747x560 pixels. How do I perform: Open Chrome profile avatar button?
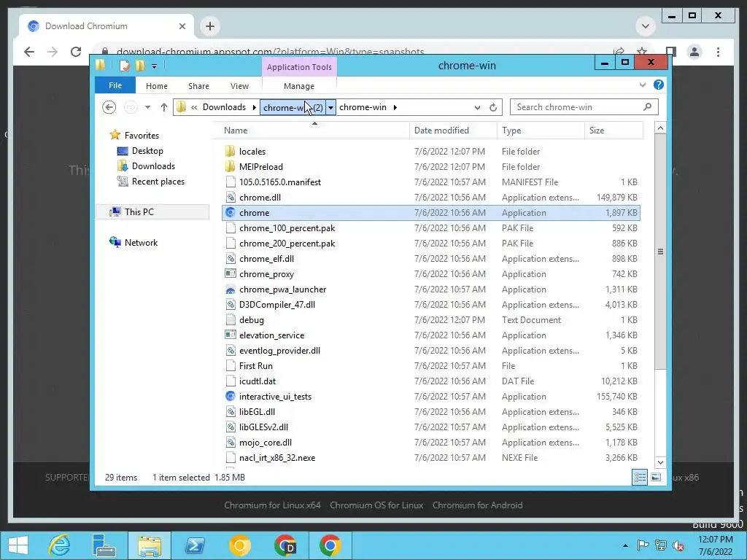pos(694,52)
